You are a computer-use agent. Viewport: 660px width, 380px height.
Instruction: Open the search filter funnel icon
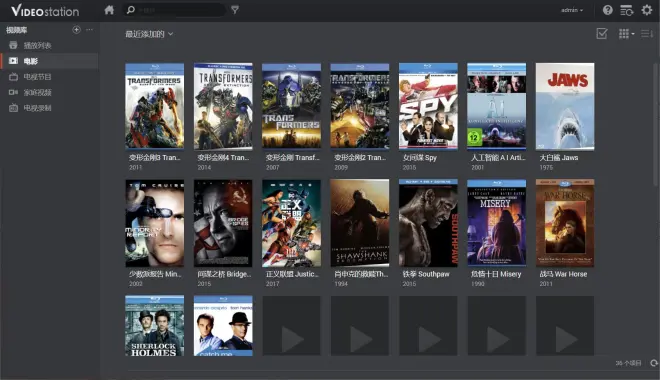coord(235,10)
